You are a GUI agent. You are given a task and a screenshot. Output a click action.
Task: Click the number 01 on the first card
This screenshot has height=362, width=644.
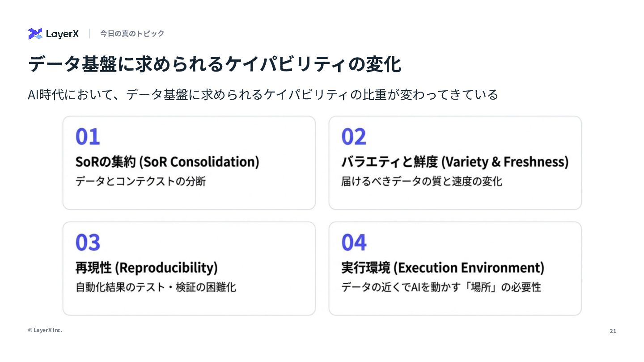[x=88, y=137]
